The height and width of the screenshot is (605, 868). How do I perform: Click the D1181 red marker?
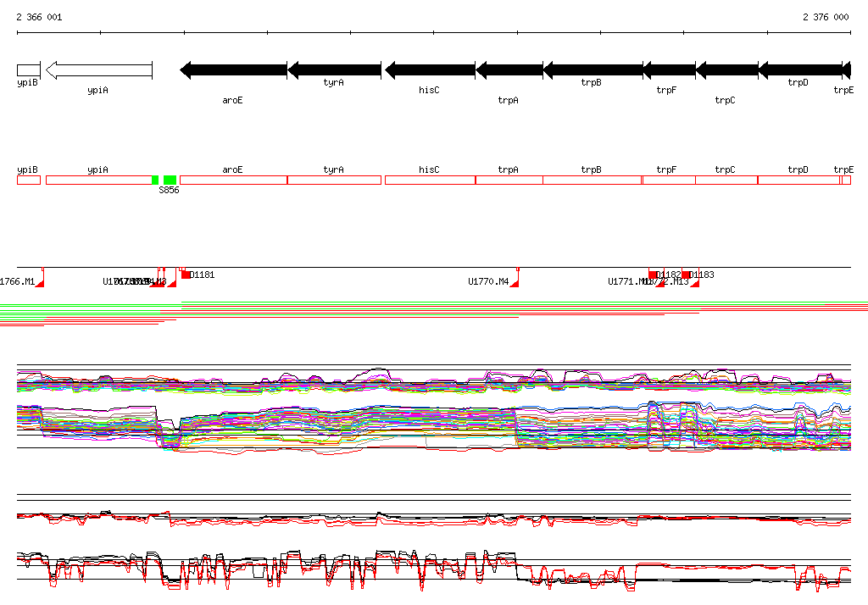186,275
